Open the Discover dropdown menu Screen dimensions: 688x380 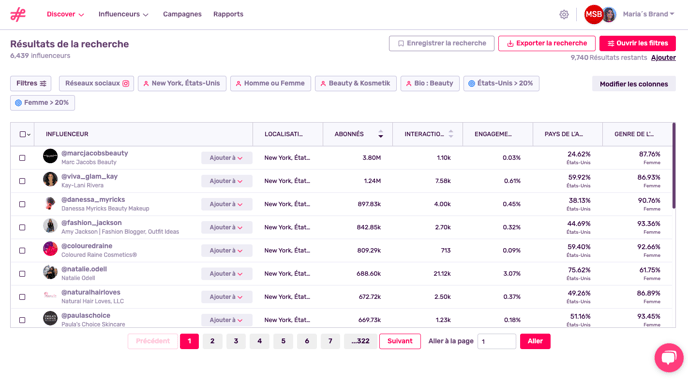click(65, 14)
